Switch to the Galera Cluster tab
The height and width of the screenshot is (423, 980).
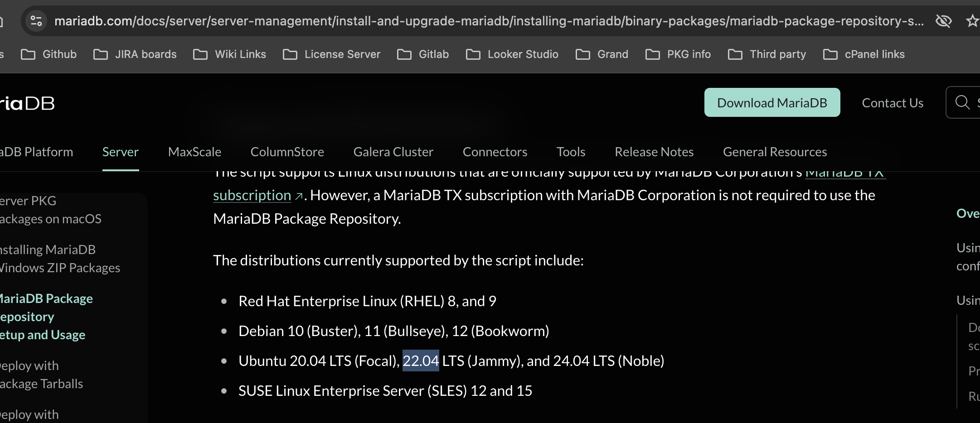(x=393, y=152)
